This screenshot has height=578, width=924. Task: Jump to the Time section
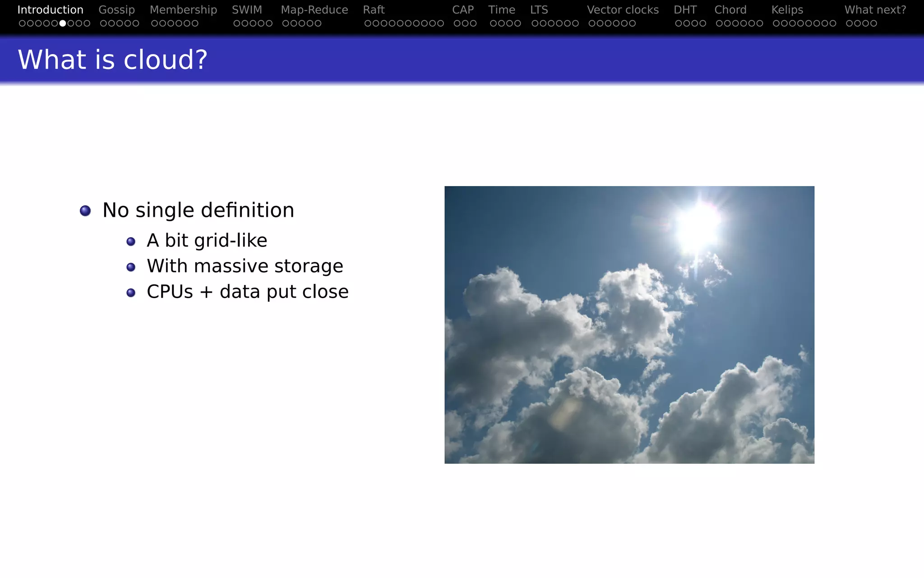click(501, 10)
